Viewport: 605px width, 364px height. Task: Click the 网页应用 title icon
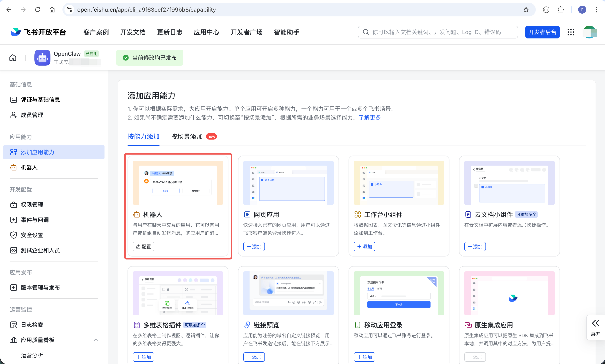click(247, 214)
